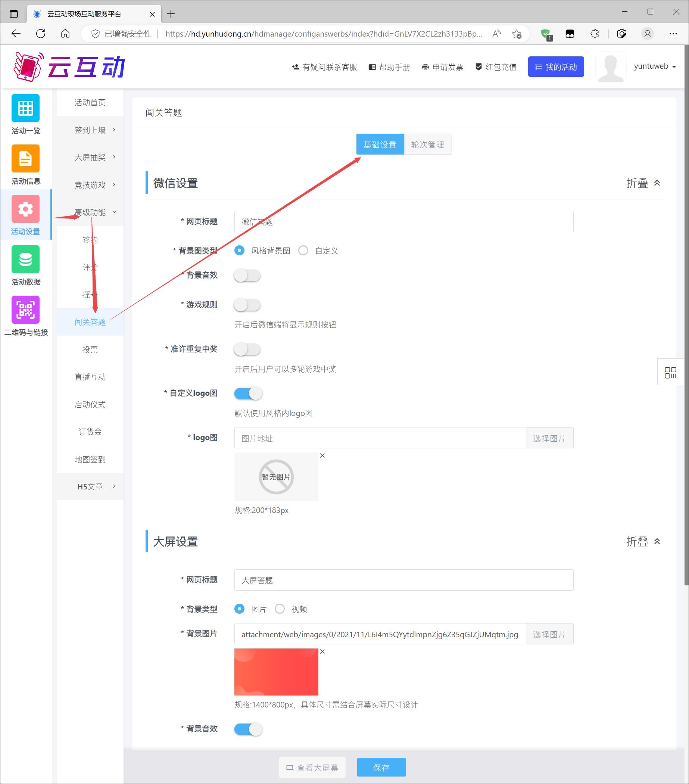Image resolution: width=689 pixels, height=784 pixels.
Task: Choose 视频 as the background type
Action: (x=280, y=609)
